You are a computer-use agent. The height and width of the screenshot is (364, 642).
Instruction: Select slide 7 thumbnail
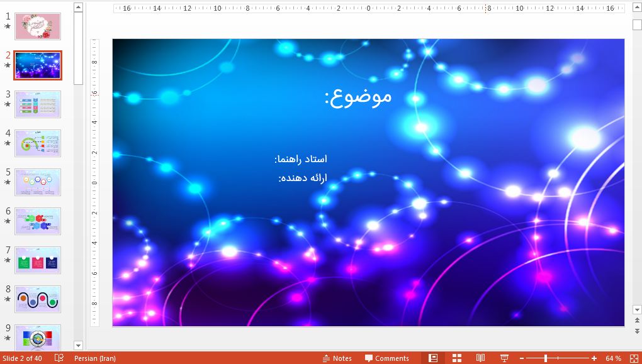37,260
